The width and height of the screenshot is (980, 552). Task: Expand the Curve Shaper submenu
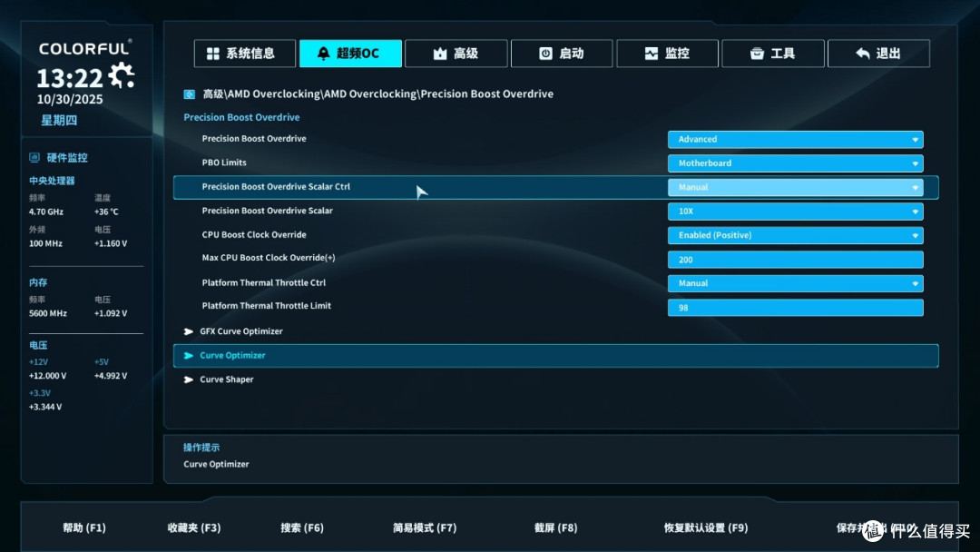[x=219, y=379]
